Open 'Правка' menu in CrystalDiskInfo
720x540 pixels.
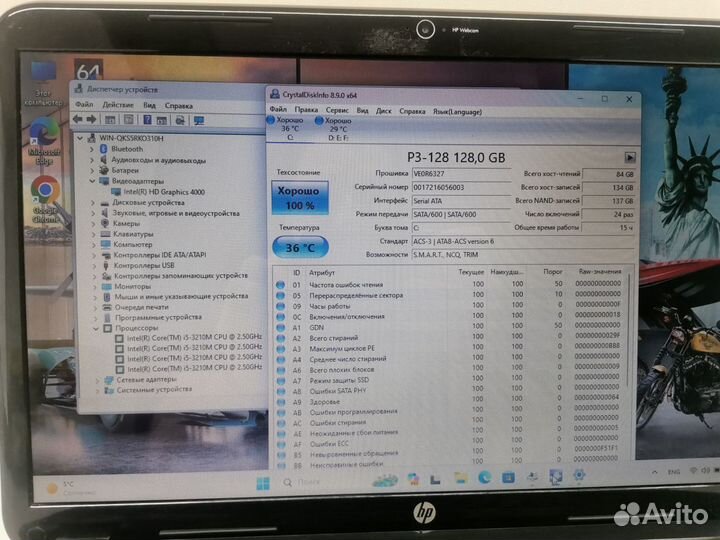point(306,110)
